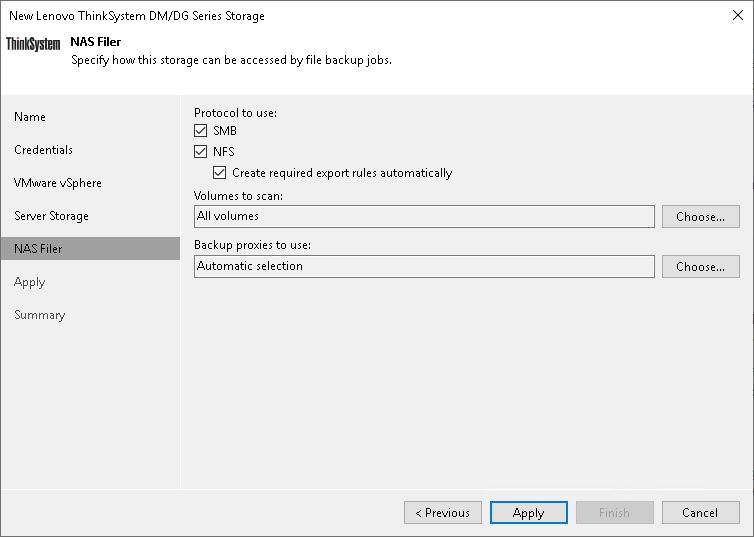The width and height of the screenshot is (754, 537).
Task: Click the Previous button
Action: click(443, 513)
